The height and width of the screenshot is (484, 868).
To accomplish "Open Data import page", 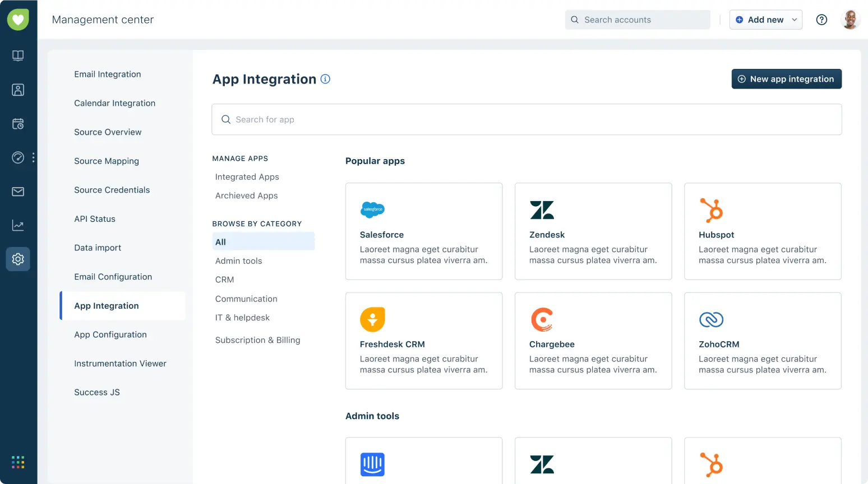I will click(x=98, y=248).
